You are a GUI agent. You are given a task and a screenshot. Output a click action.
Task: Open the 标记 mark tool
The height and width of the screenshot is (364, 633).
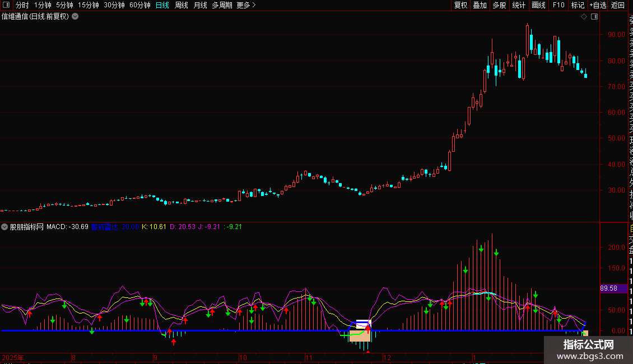coord(578,5)
